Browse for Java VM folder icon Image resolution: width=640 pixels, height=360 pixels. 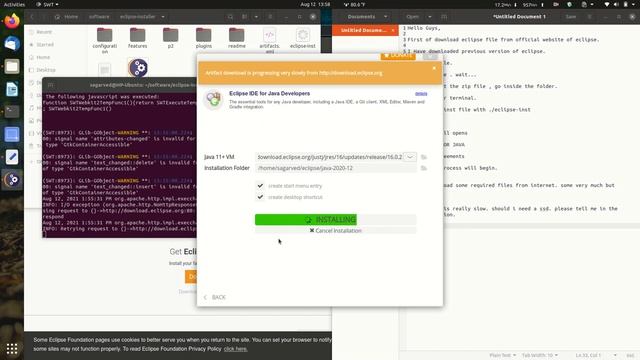pyautogui.click(x=424, y=157)
